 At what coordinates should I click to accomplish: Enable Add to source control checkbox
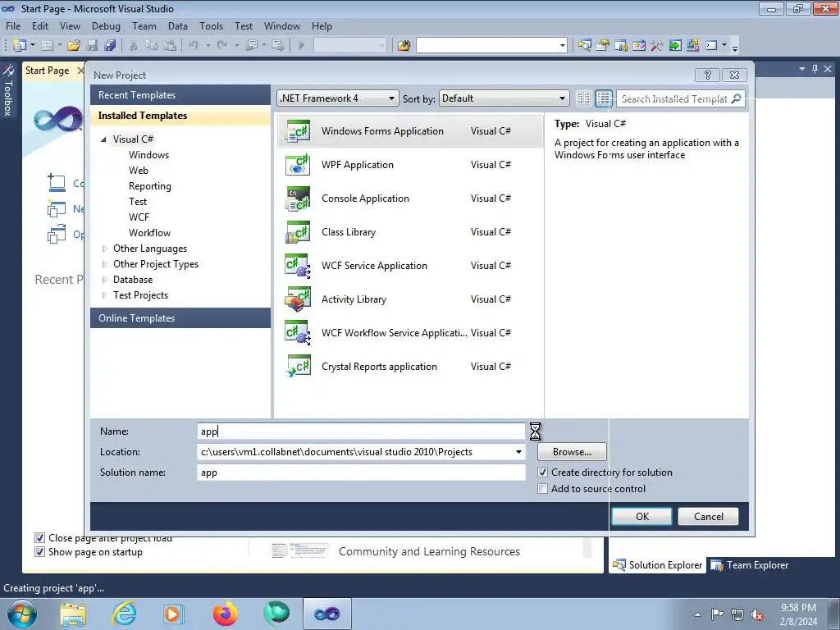[542, 489]
